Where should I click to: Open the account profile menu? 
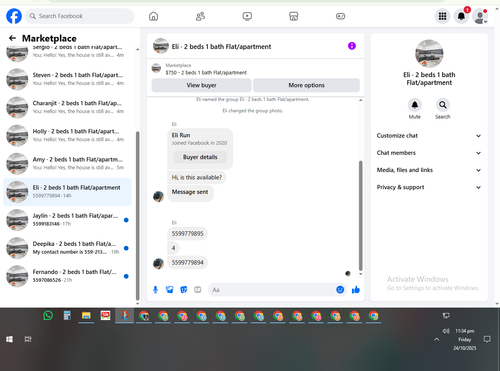point(480,16)
